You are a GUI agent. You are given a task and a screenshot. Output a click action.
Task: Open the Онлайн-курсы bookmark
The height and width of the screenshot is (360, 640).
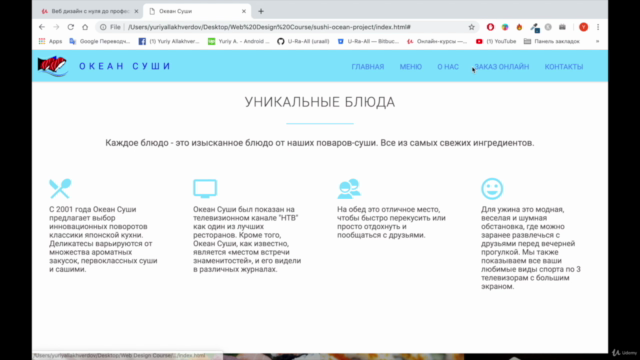[437, 41]
